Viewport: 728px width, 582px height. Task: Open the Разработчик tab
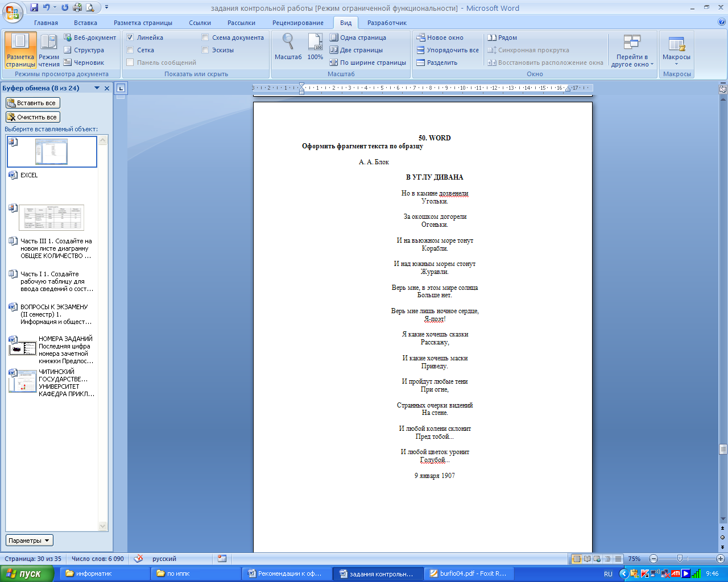387,23
